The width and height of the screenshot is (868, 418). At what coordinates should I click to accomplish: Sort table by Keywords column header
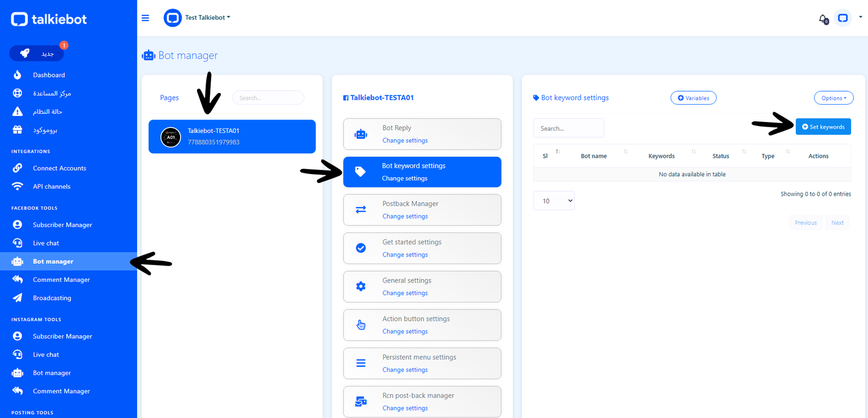point(661,156)
